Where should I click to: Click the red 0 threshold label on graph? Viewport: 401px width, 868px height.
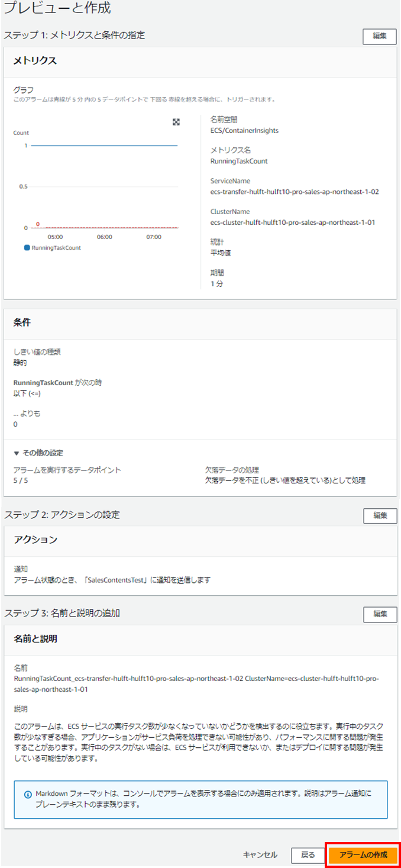[38, 224]
